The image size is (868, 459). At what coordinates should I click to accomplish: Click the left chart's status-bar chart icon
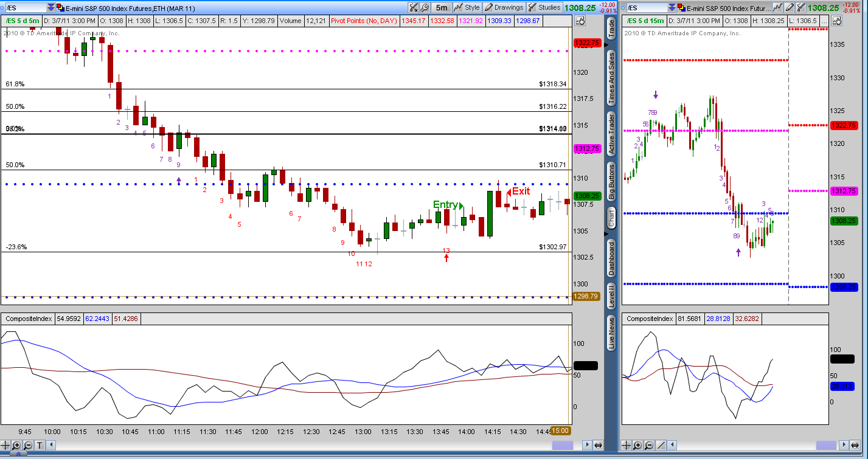(x=580, y=20)
